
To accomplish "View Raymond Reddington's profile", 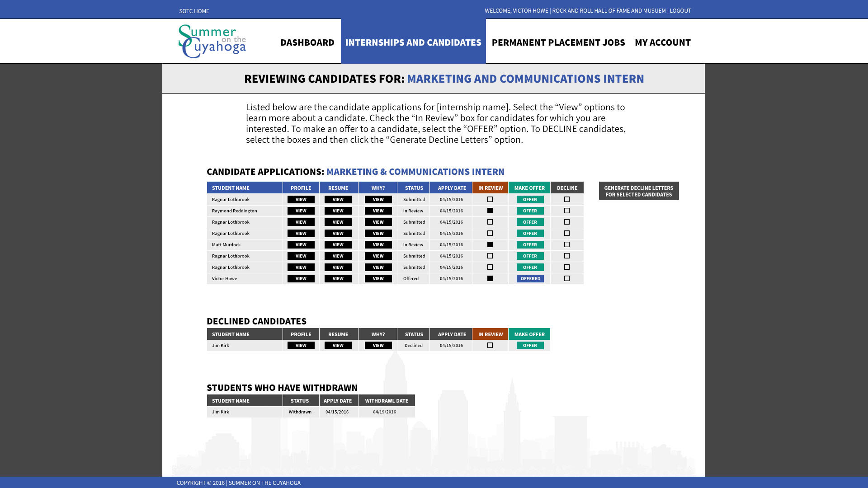I will pos(301,211).
